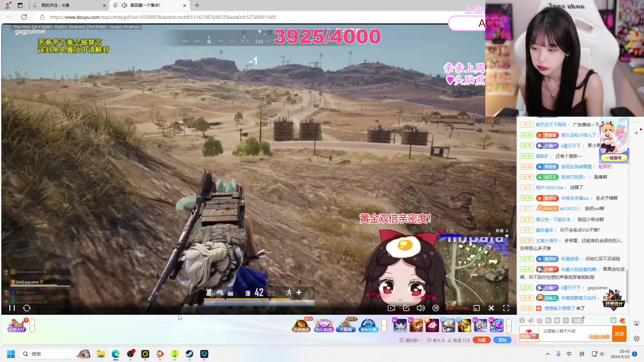Image resolution: width=644 pixels, height=362 pixels.
Task: Click the 一键查收 button on anime banner
Action: click(614, 158)
